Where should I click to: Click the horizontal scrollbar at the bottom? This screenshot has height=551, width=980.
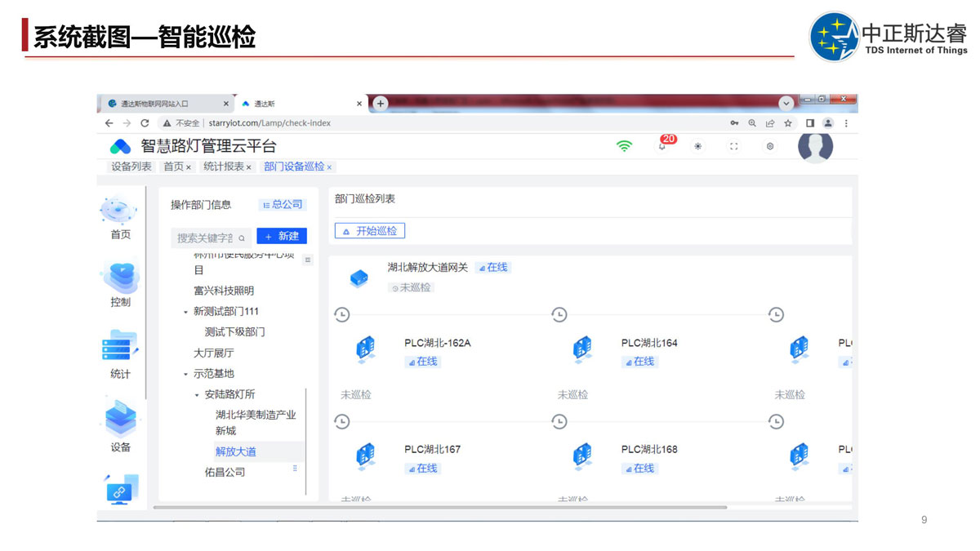tap(439, 508)
